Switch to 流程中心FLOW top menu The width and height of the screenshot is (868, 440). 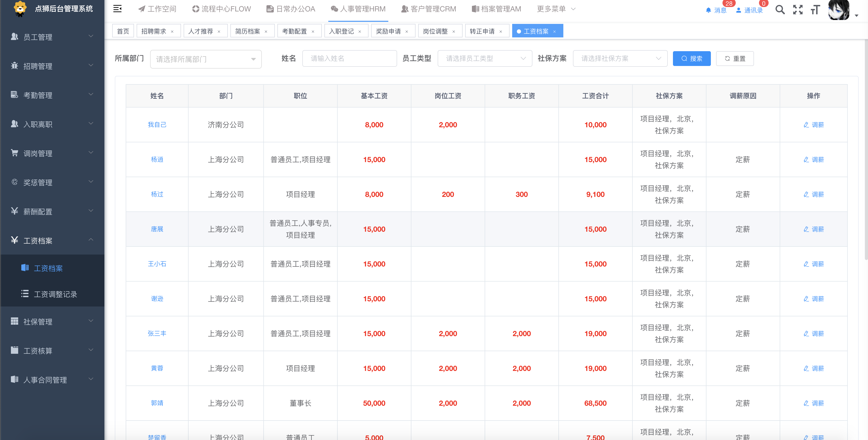pos(221,9)
